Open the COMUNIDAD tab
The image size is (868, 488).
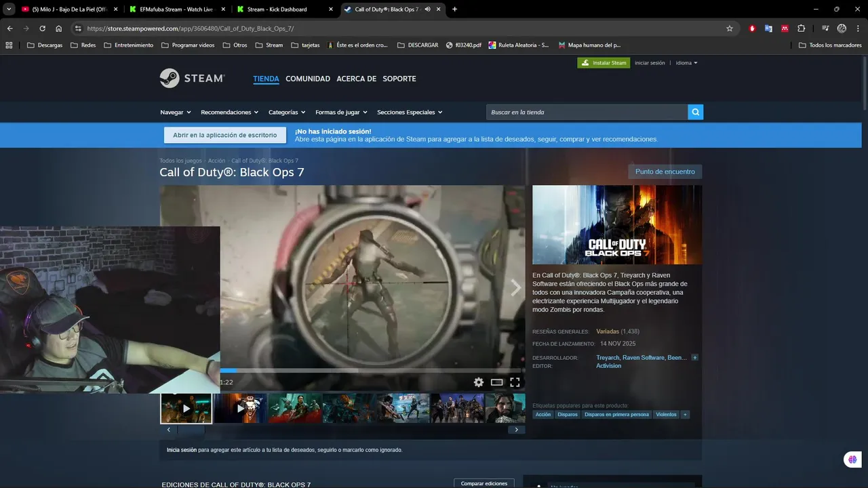pos(308,79)
